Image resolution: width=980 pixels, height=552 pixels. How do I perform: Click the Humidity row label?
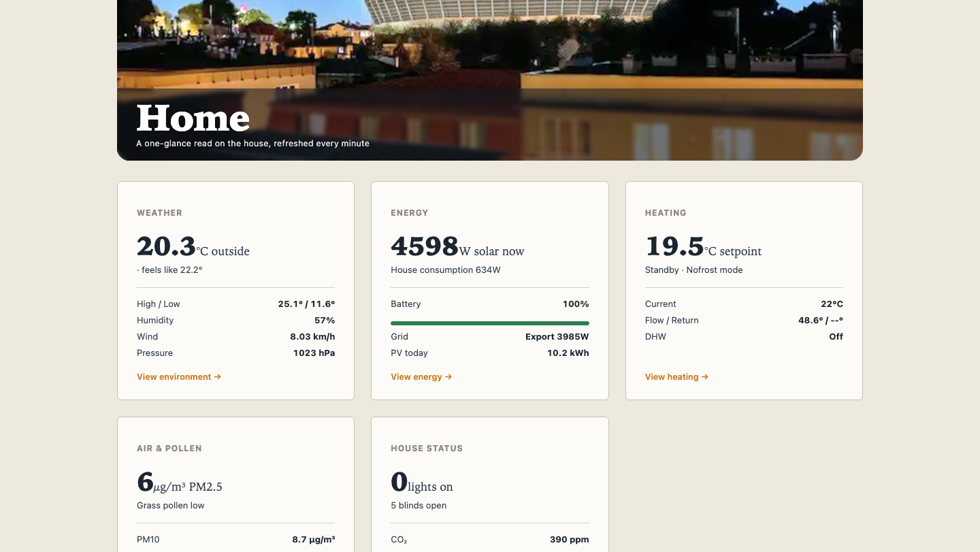155,321
